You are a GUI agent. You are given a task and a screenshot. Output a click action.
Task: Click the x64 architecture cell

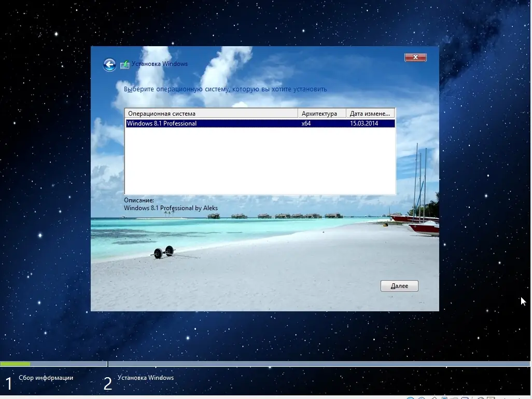coord(306,123)
